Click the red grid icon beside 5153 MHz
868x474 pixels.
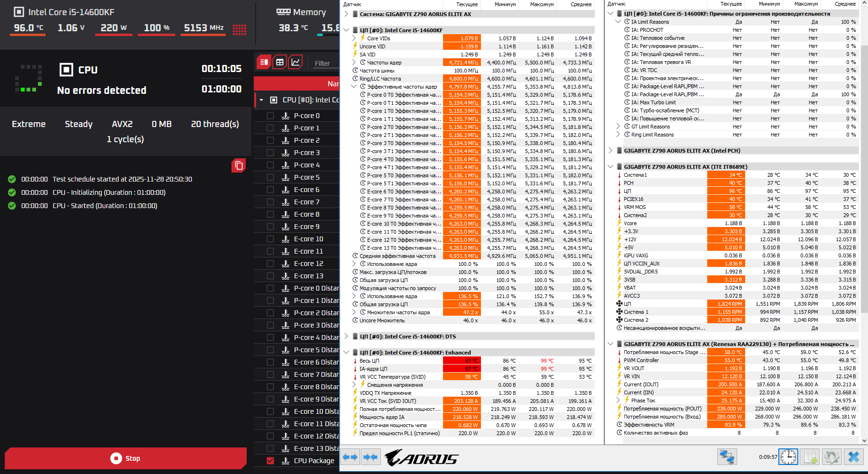[x=240, y=29]
